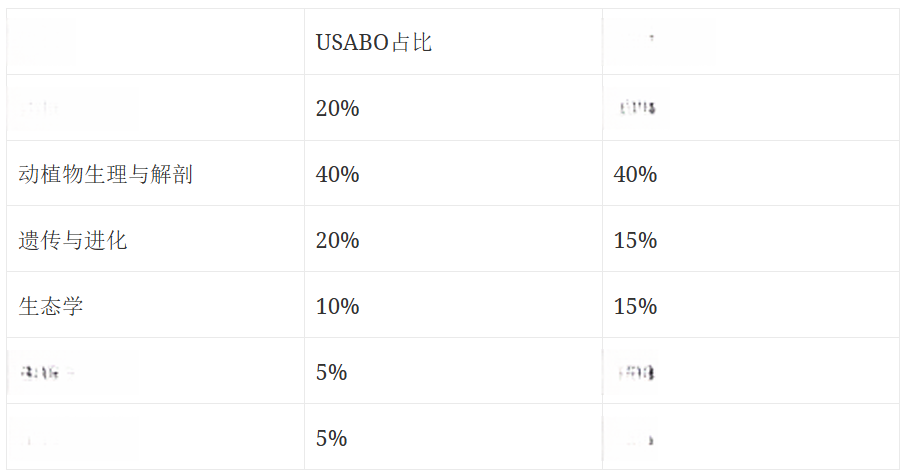Select the 10% cell in 生态学 row
906x475 pixels.
coord(453,305)
